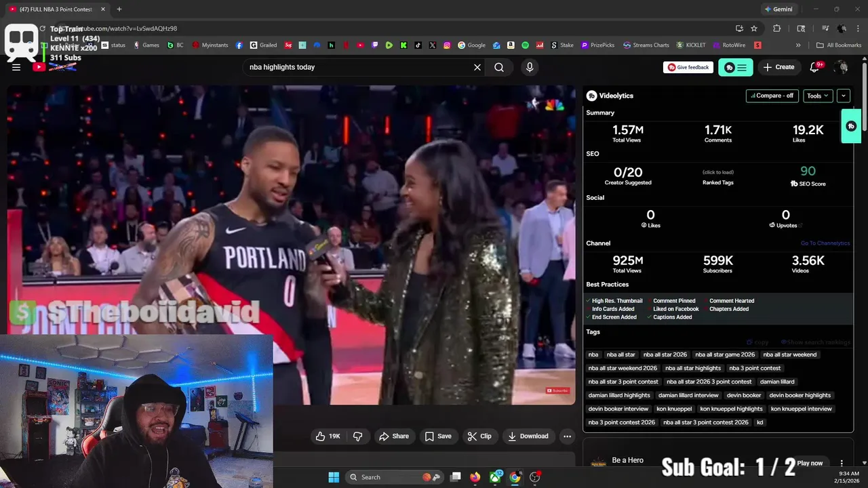Click the 'nba all star weekend 2026' tag

623,368
